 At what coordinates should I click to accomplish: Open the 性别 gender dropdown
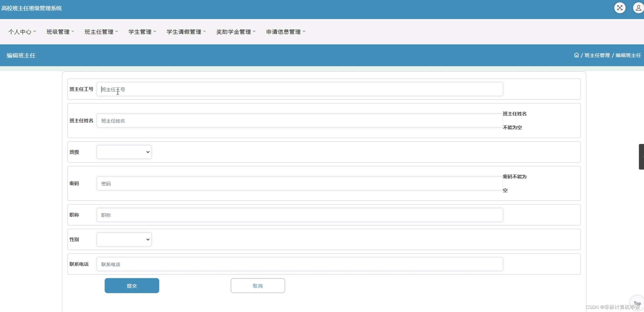(124, 239)
